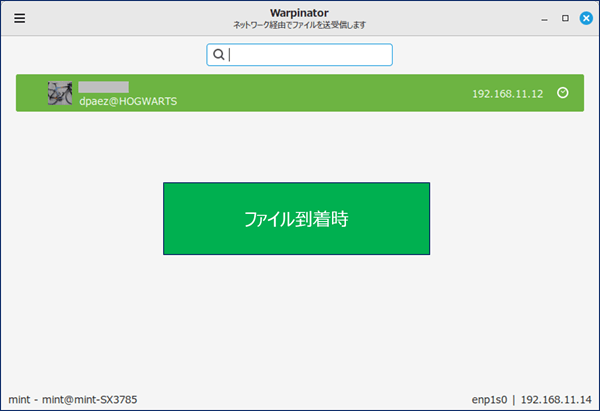Click mint - mint@mint-SX3785 status text
The image size is (600, 411).
[73, 400]
